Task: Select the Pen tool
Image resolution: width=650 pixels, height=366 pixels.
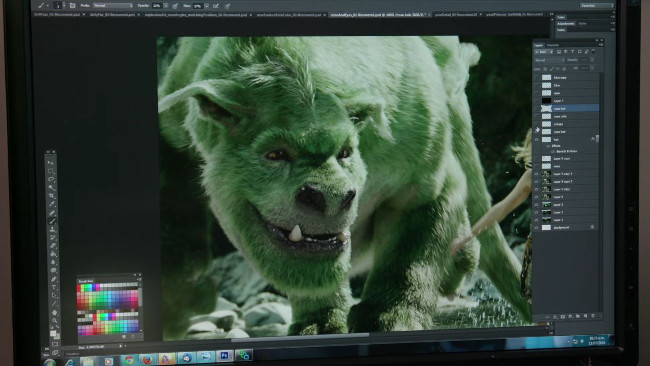Action: click(53, 279)
